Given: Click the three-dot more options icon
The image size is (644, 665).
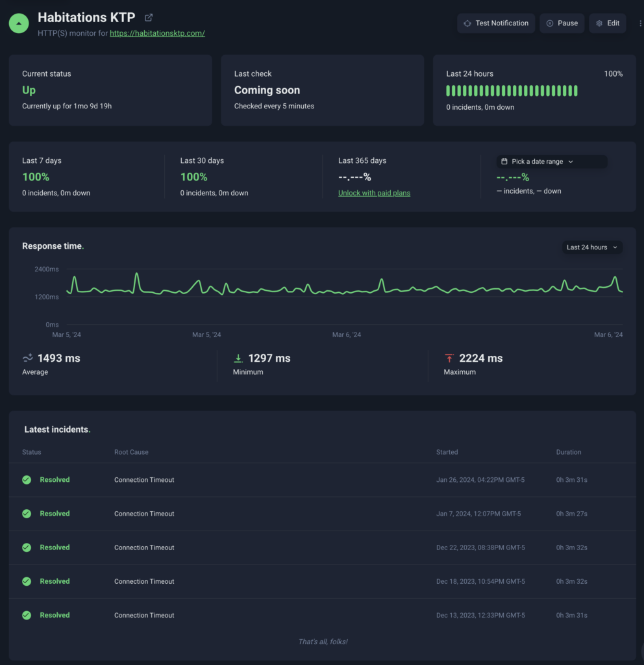Looking at the screenshot, I should tap(640, 23).
